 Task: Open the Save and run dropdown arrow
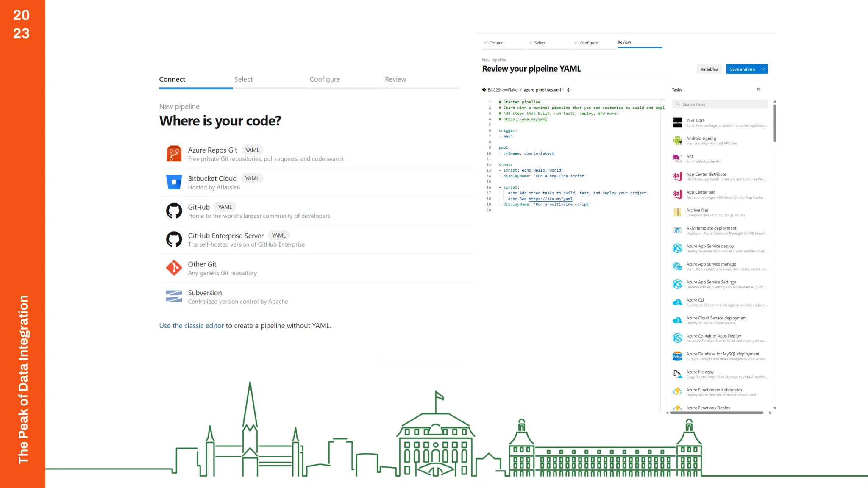pos(763,69)
